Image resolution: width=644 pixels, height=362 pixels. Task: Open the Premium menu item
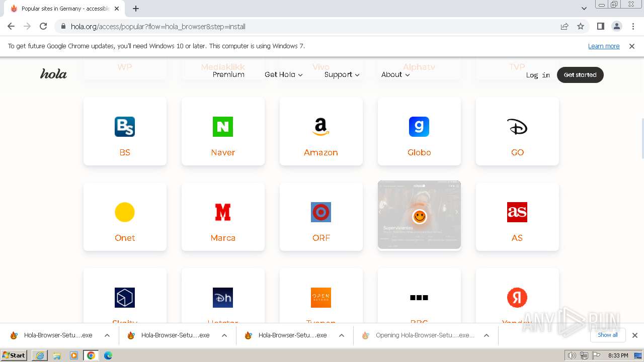pos(228,74)
